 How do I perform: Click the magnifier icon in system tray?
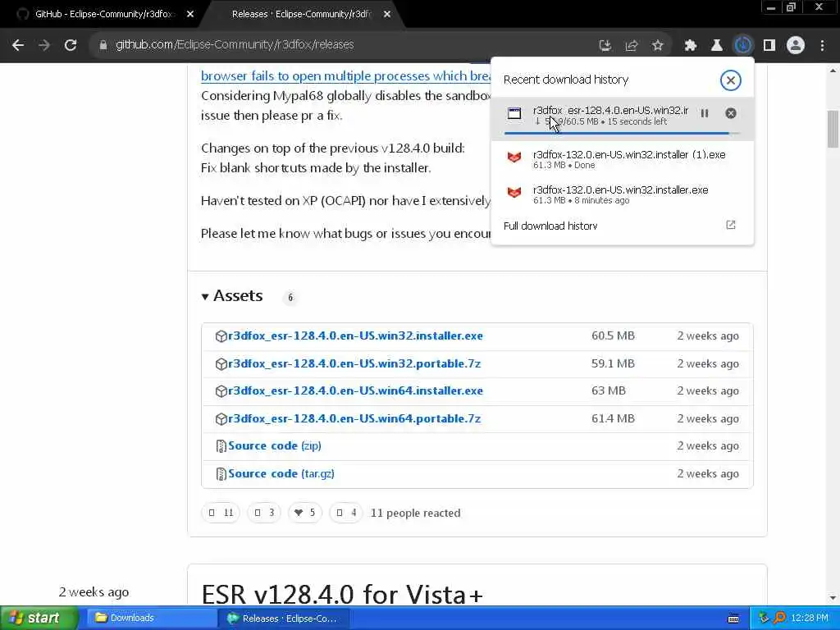pyautogui.click(x=779, y=619)
